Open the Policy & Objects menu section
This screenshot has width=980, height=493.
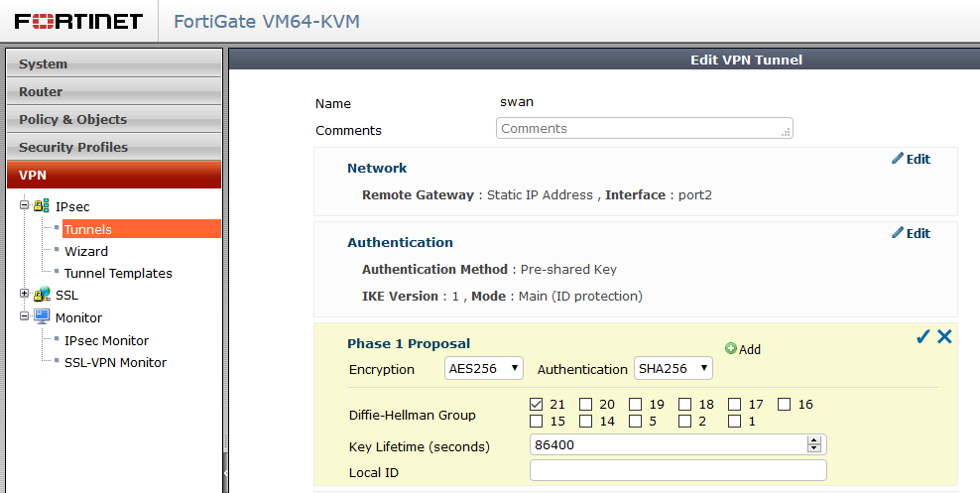click(x=113, y=119)
